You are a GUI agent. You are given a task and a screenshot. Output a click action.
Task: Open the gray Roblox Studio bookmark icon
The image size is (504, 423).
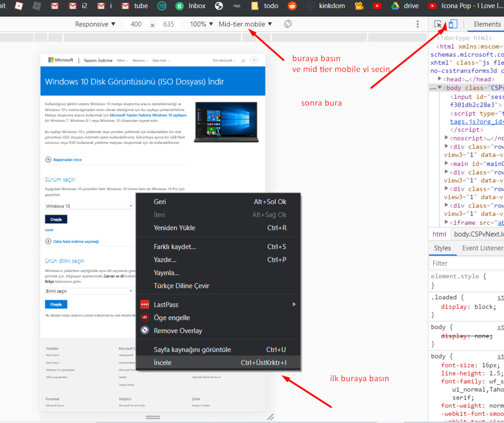point(37,6)
